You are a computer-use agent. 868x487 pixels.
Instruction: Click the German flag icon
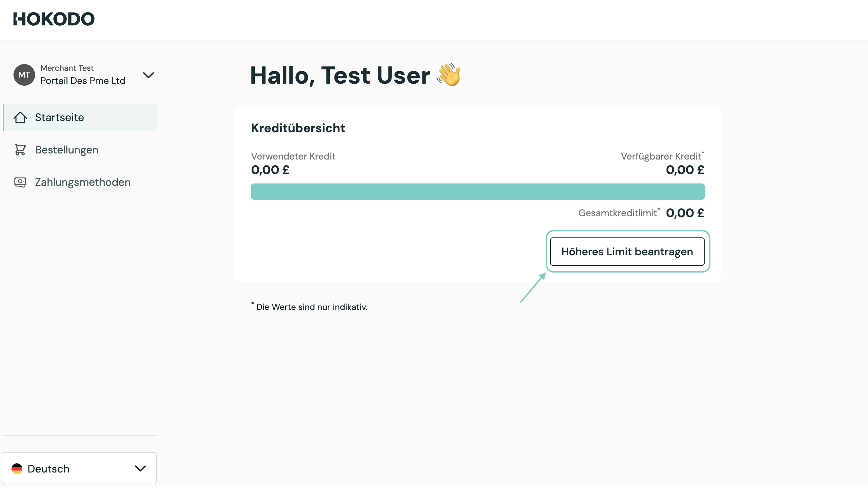pos(17,468)
